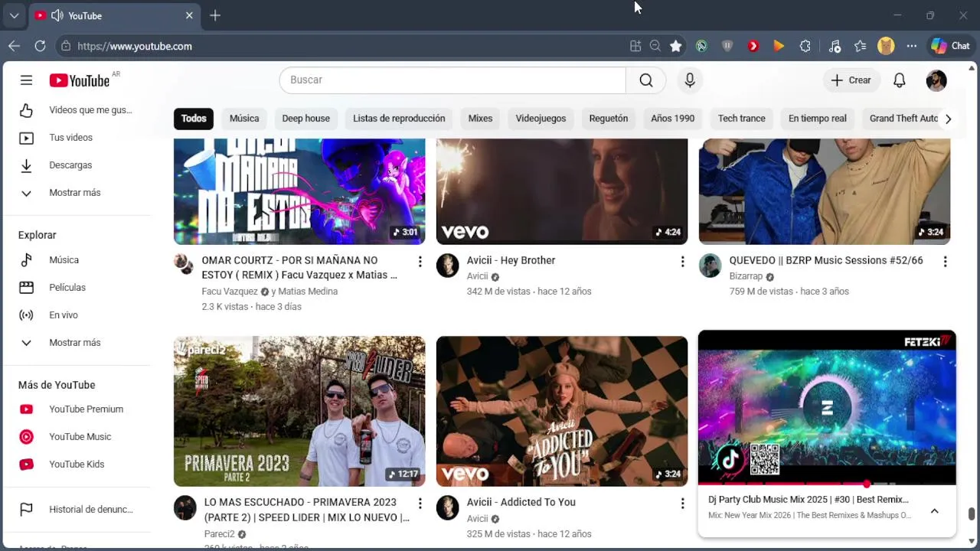Open Pareci2 channel avatar
The height and width of the screenshot is (551, 980).
coord(185,507)
